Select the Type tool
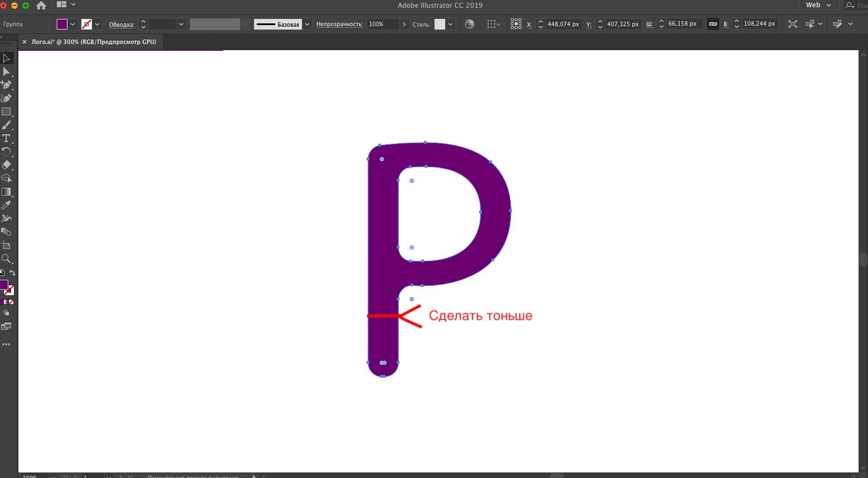This screenshot has height=478, width=868. tap(7, 138)
